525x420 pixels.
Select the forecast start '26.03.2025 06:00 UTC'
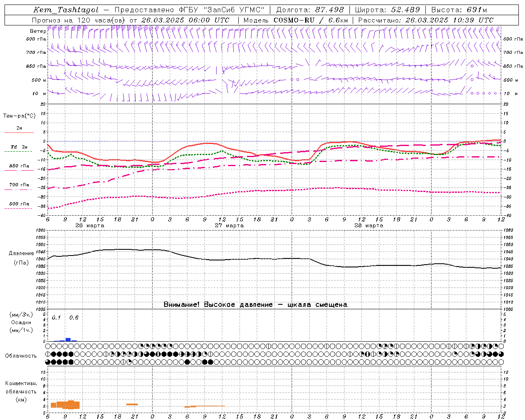click(x=185, y=20)
